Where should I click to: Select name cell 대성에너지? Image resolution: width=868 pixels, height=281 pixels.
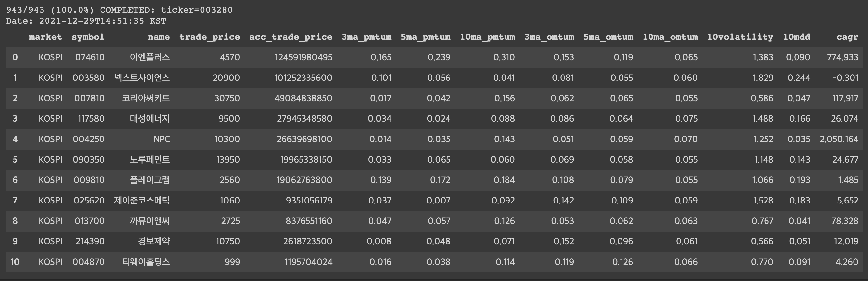tap(150, 119)
